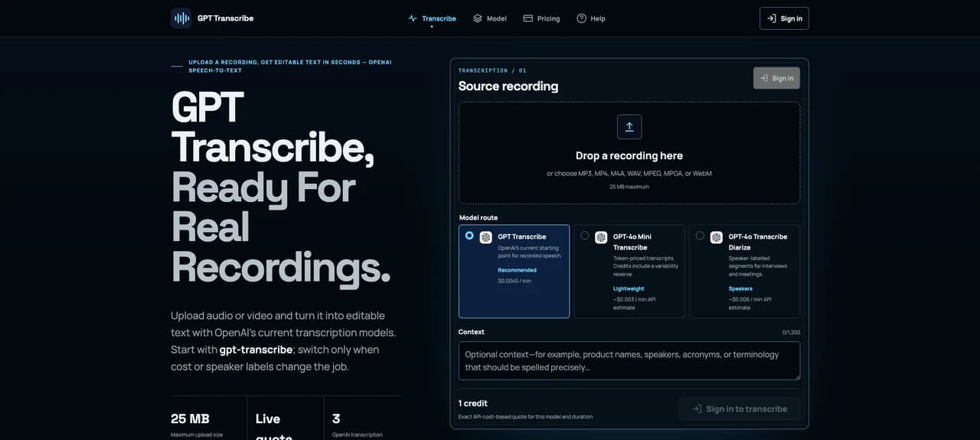980x440 pixels.
Task: Click the Live quote stat at the bottom
Action: click(x=274, y=427)
